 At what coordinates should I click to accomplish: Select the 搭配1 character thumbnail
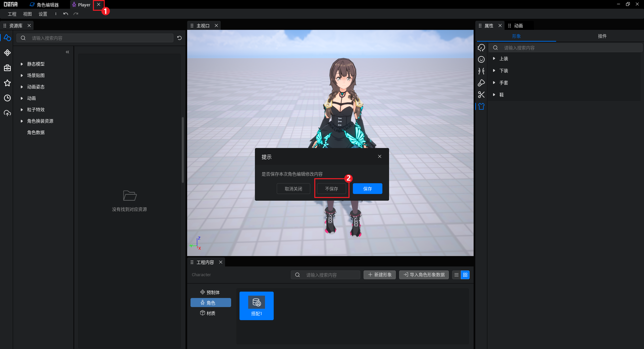click(257, 306)
